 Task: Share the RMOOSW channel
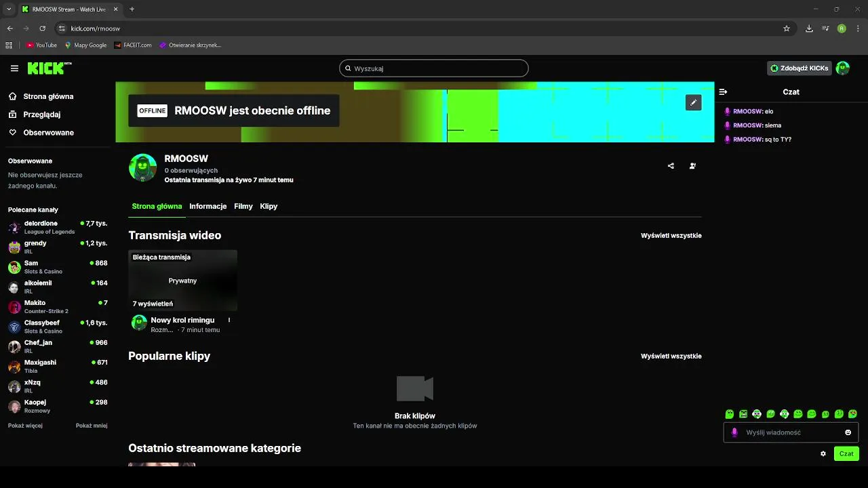pos(671,165)
